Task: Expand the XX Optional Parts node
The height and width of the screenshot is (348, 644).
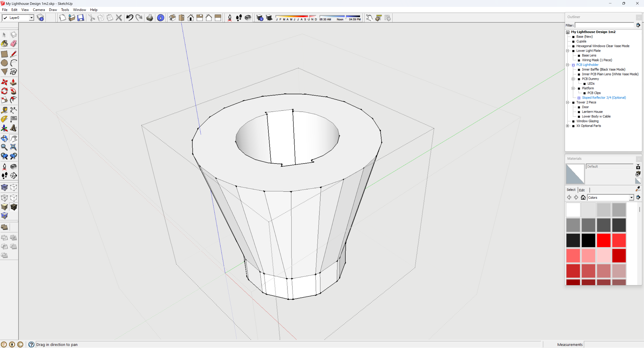Action: coord(567,126)
